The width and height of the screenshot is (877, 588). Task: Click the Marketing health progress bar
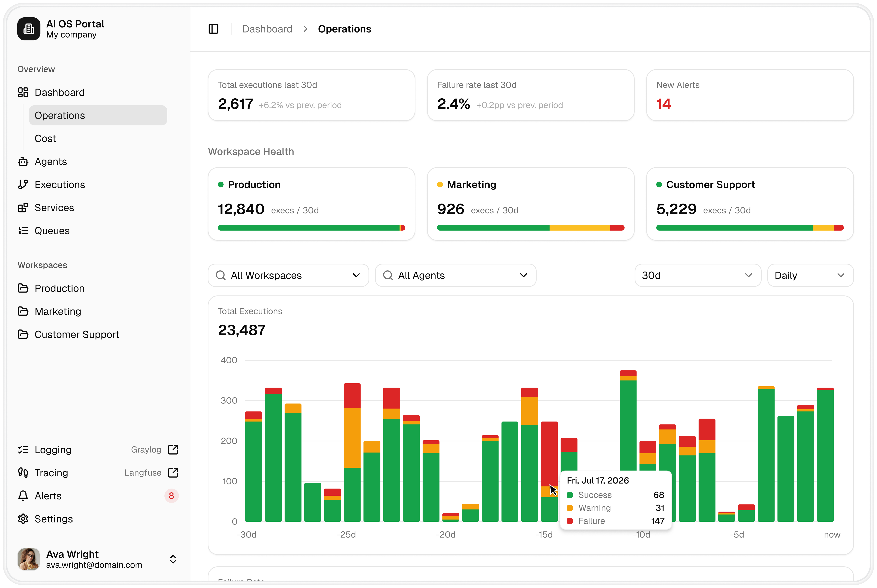coord(531,228)
